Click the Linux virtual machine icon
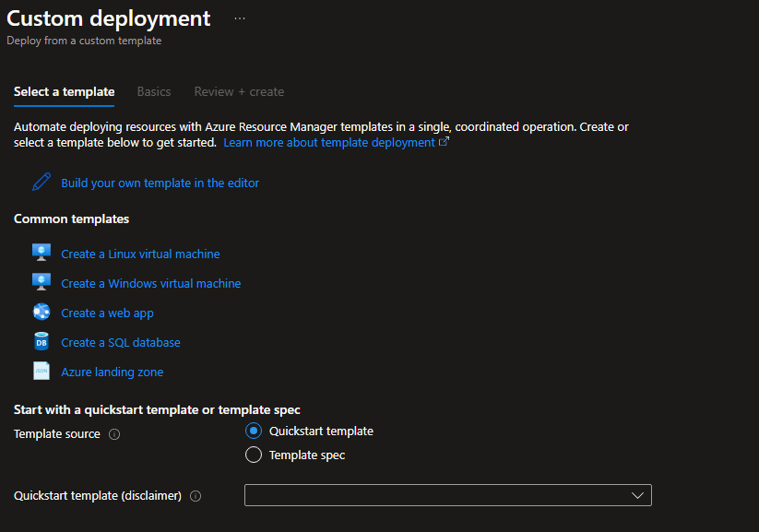The height and width of the screenshot is (532, 759). (x=42, y=253)
